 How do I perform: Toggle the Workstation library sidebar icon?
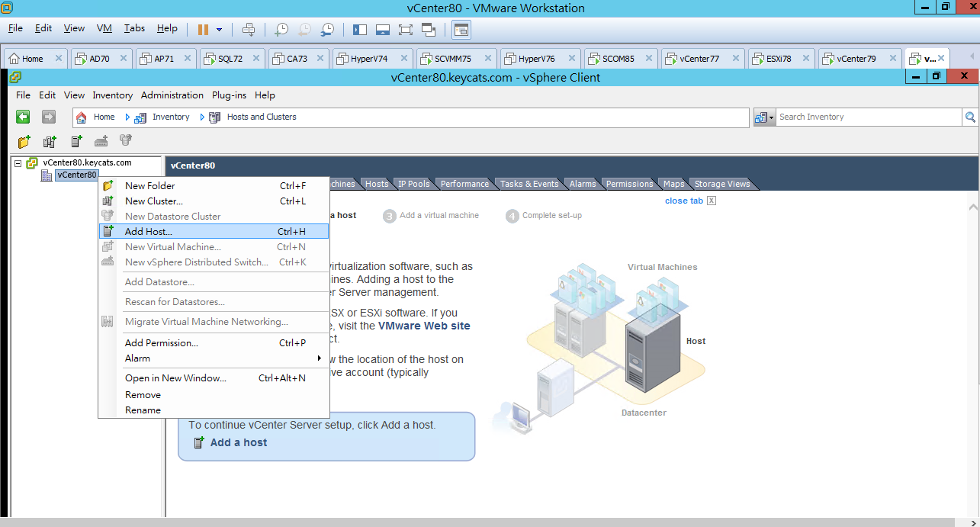tap(360, 29)
